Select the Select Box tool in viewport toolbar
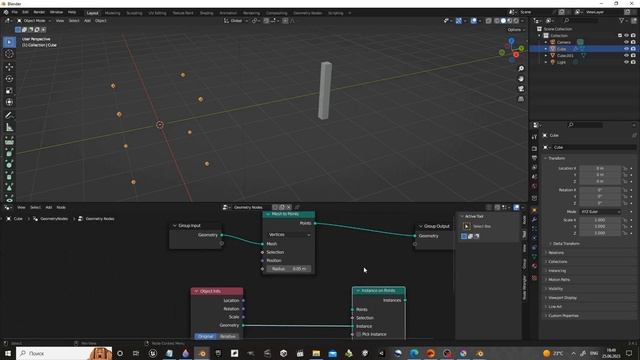Viewport: 640px width, 360px height. (9, 42)
